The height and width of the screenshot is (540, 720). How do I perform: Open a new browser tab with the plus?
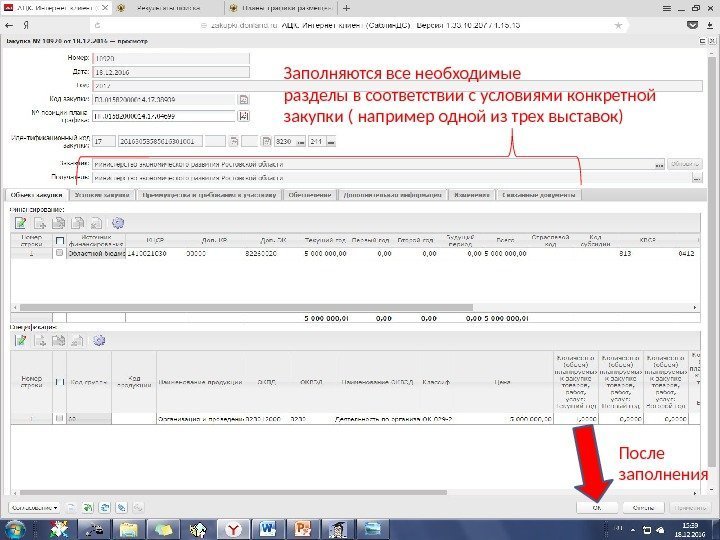346,8
